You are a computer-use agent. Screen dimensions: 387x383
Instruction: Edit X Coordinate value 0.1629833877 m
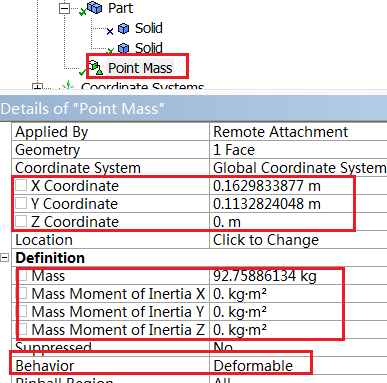298,186
